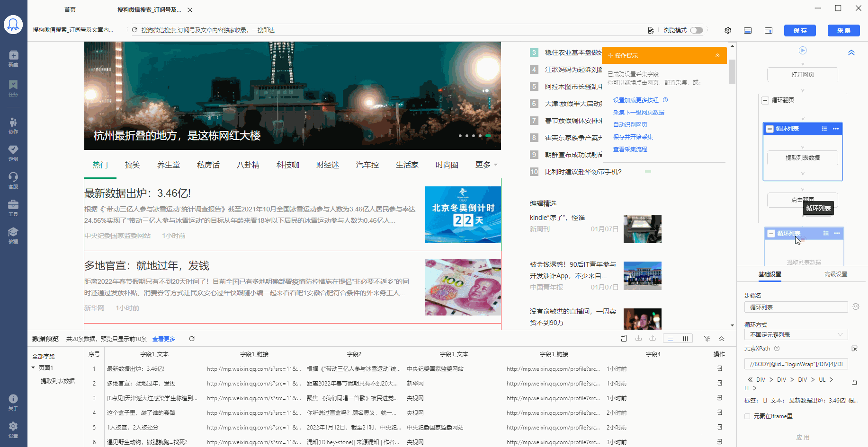868x447 pixels.
Task: Expand the 更多 category dropdown
Action: (x=486, y=165)
